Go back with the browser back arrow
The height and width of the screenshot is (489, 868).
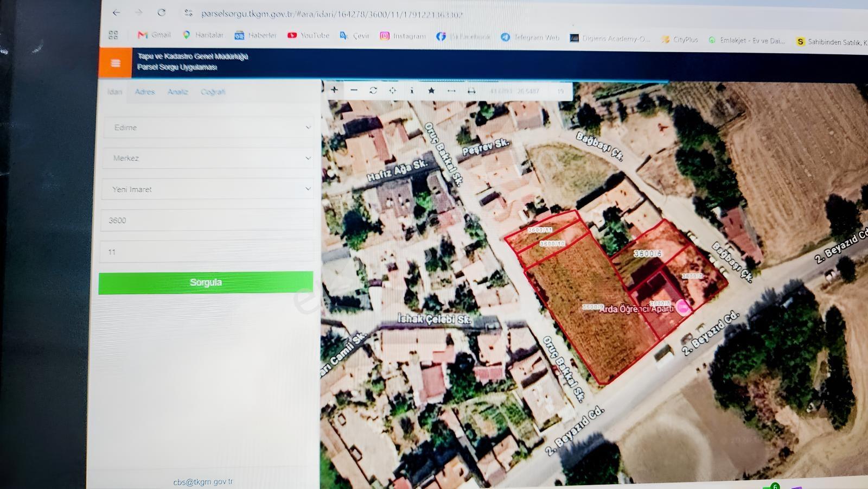[x=116, y=12]
